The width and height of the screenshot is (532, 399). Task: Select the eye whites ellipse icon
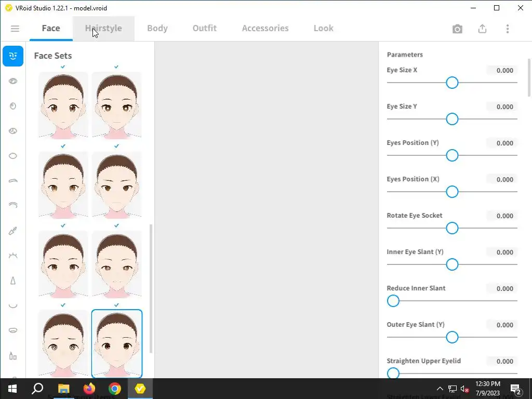pyautogui.click(x=13, y=156)
